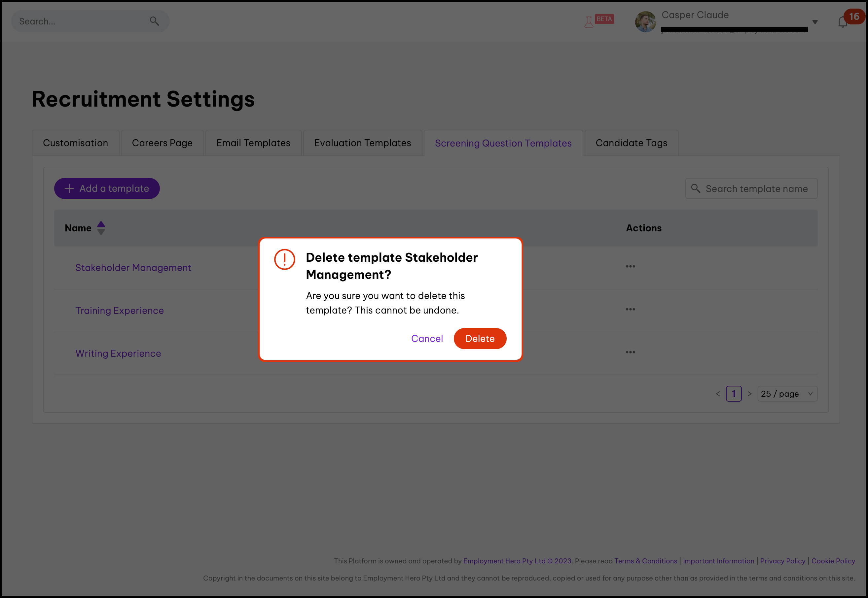Go to the previous page arrow

tap(718, 394)
